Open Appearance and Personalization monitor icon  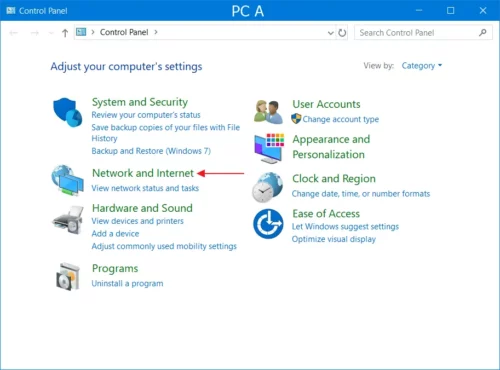(269, 148)
